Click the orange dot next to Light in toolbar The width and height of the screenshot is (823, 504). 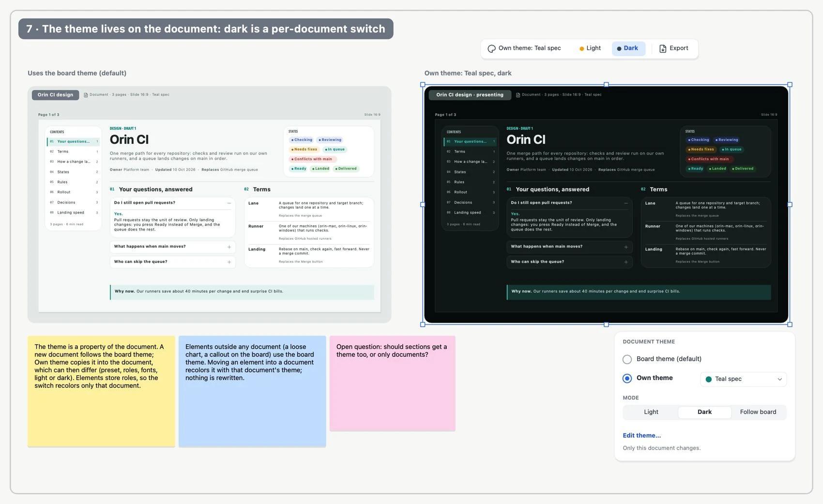click(581, 48)
